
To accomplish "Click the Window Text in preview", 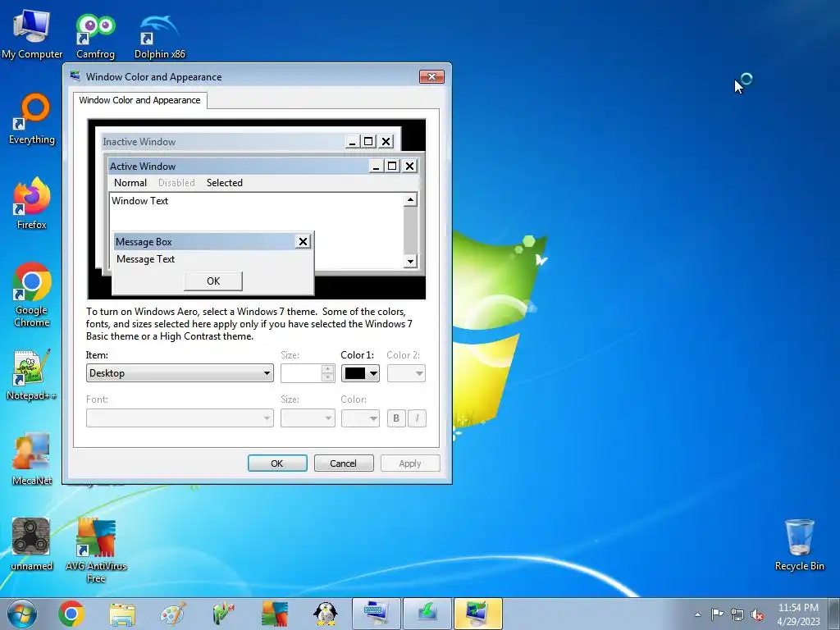I will coord(139,201).
